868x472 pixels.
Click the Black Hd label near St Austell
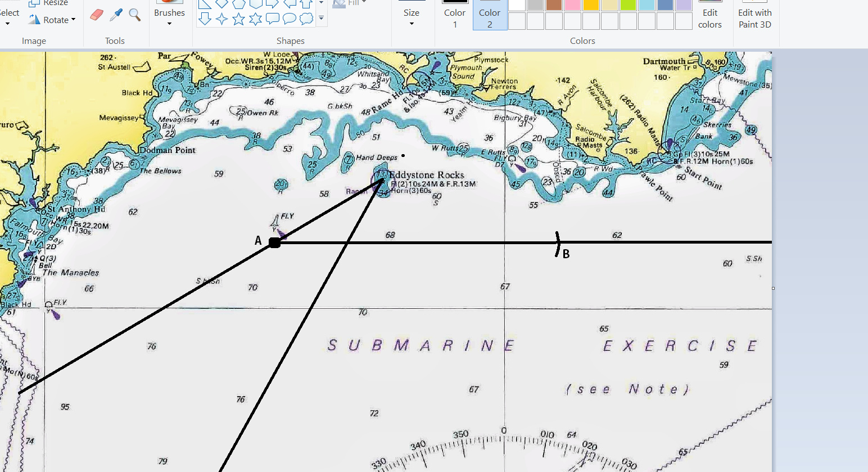click(137, 93)
